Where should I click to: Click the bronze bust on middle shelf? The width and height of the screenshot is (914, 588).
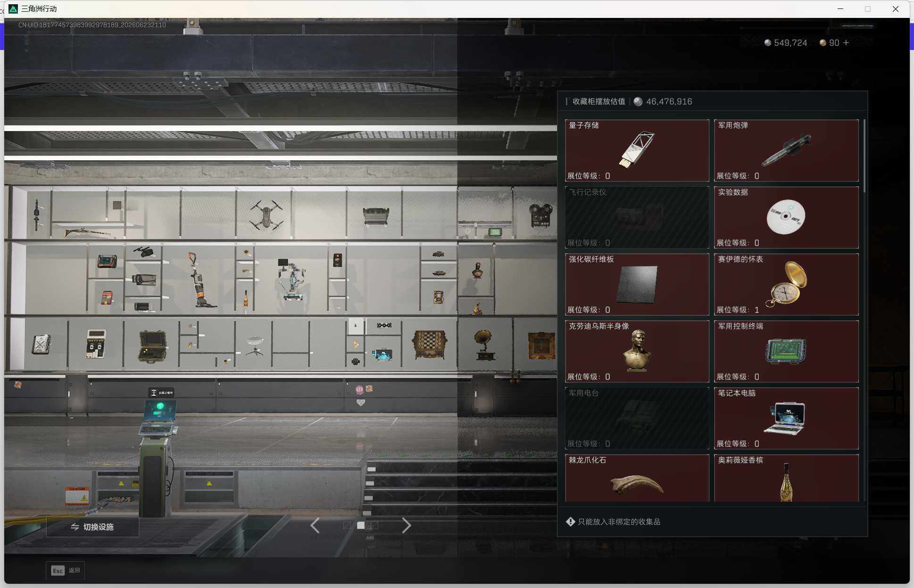(x=477, y=271)
